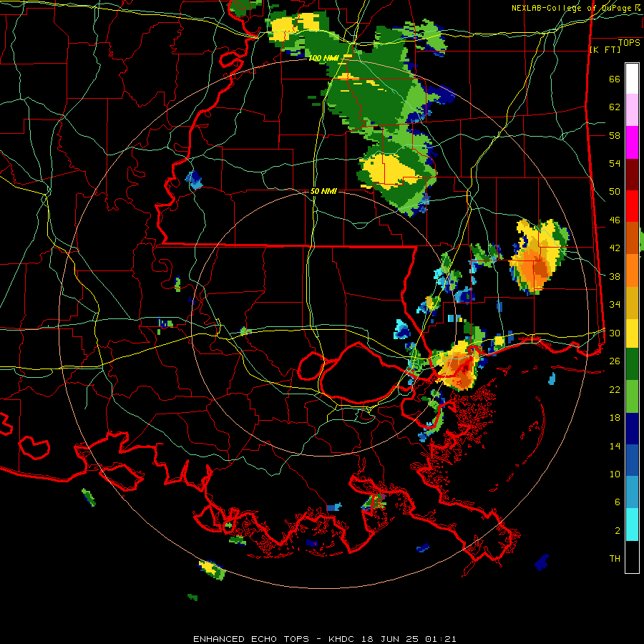The width and height of the screenshot is (644, 644).
Task: Click the bright red legend swatch
Action: pos(632,206)
